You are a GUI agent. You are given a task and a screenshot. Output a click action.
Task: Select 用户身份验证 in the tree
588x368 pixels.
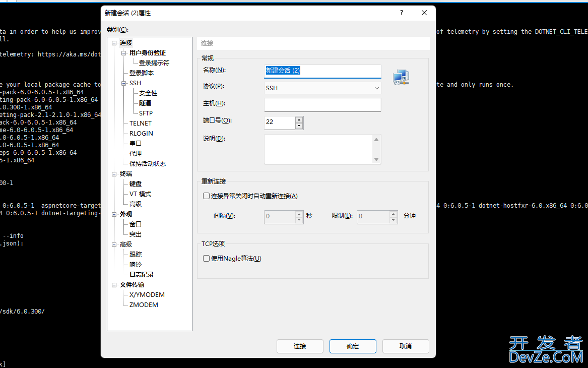147,53
